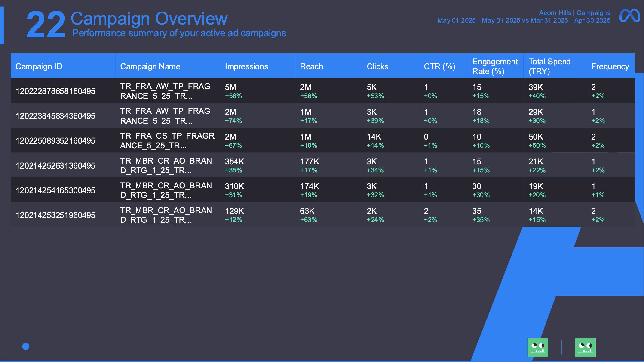
Task: Click the +74% impressions change
Action: (233, 121)
